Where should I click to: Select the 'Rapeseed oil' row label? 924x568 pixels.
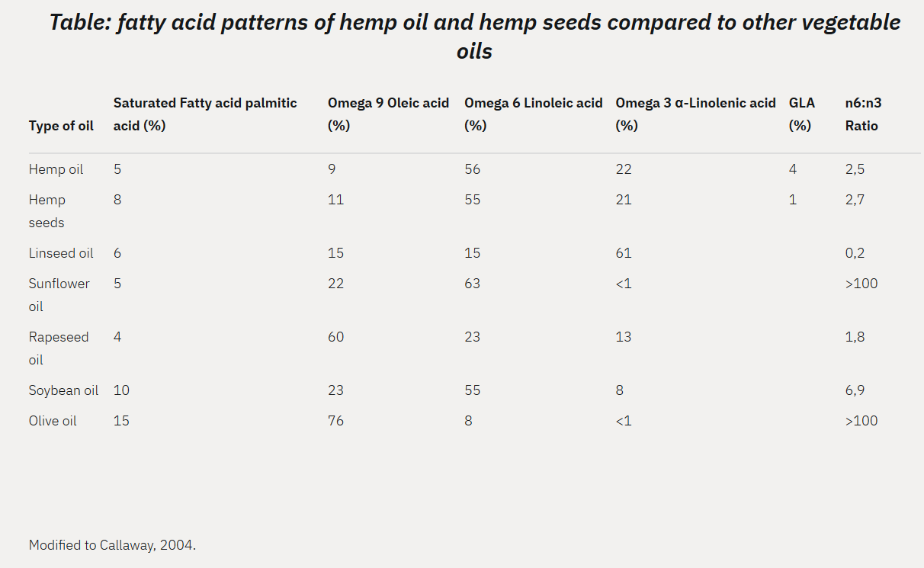click(58, 348)
